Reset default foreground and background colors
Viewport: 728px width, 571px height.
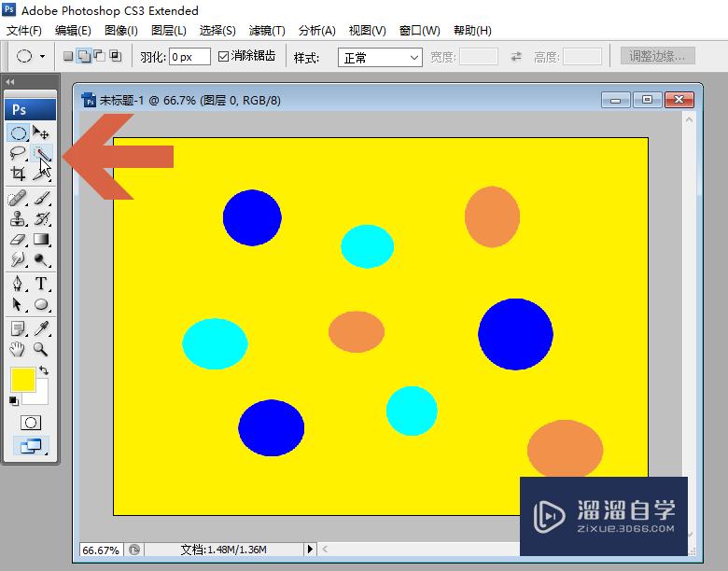[13, 401]
